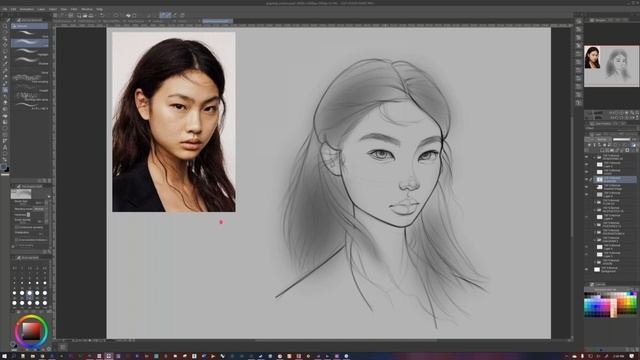Pick a color inside the color wheel square

[x=31, y=331]
